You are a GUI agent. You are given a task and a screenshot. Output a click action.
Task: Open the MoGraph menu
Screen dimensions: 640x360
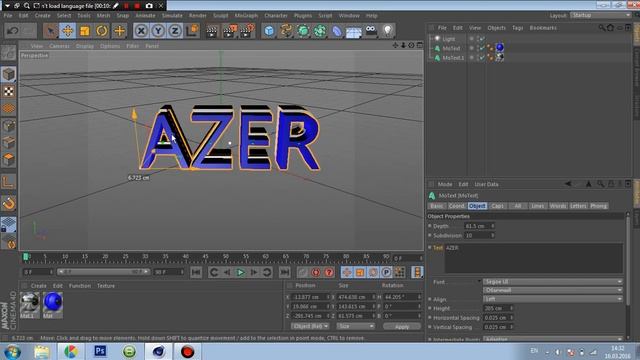pyautogui.click(x=246, y=16)
